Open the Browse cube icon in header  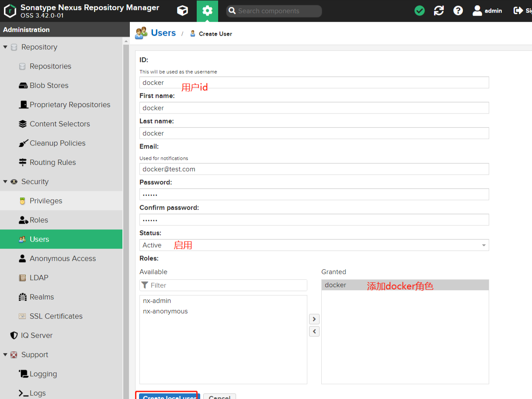click(182, 11)
